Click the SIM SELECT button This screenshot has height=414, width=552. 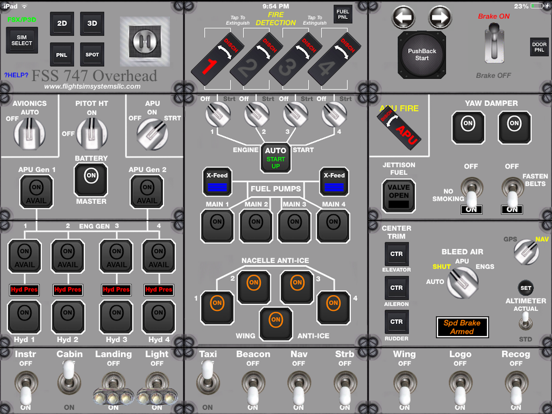coord(22,40)
